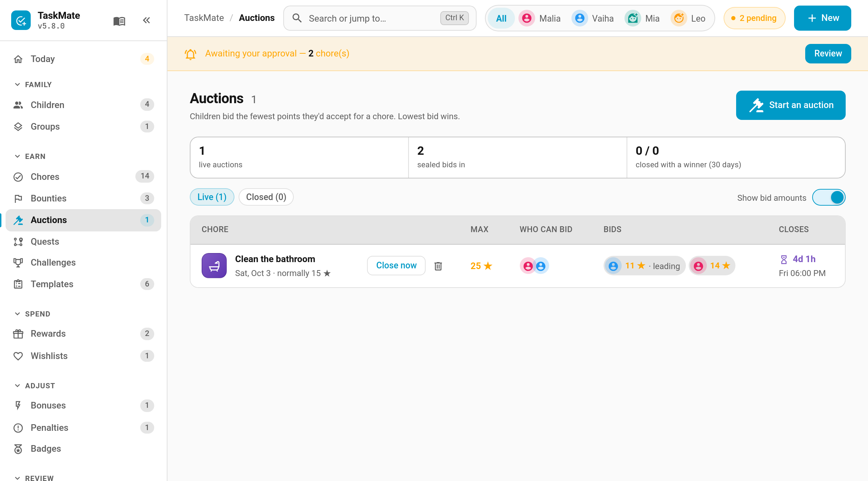The image size is (868, 481).
Task: Open Vaiha's 11 star leading bid
Action: [x=644, y=266]
